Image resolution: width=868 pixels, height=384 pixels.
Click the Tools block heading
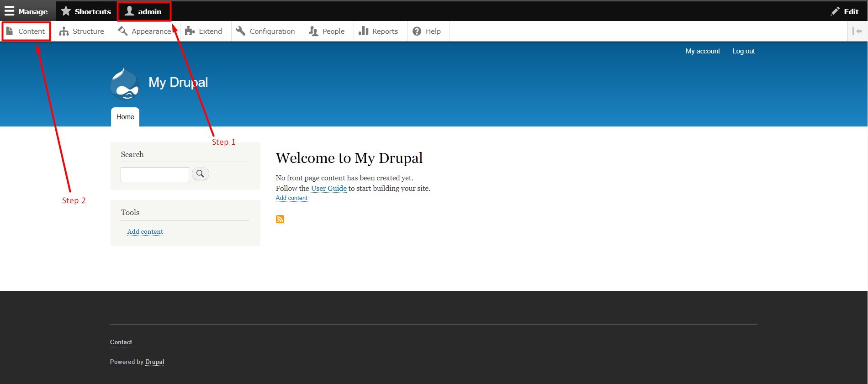[130, 212]
